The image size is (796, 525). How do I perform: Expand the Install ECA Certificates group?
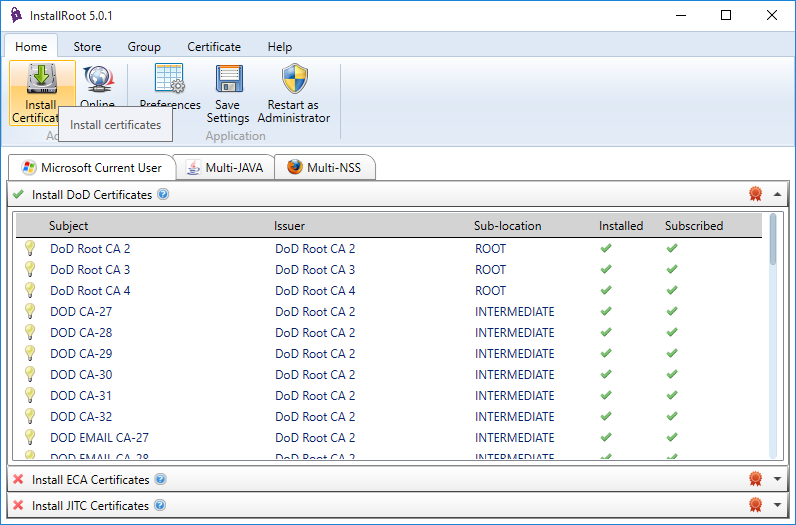(777, 479)
